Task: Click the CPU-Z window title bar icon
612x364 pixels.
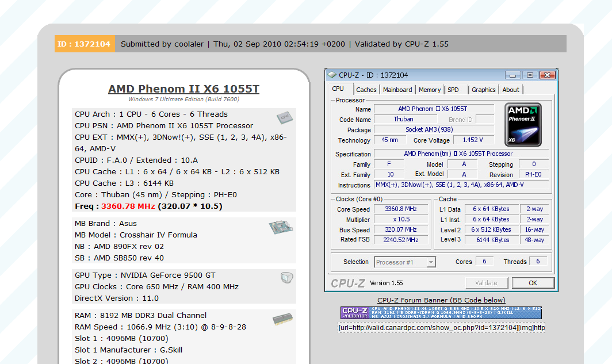Action: 332,75
